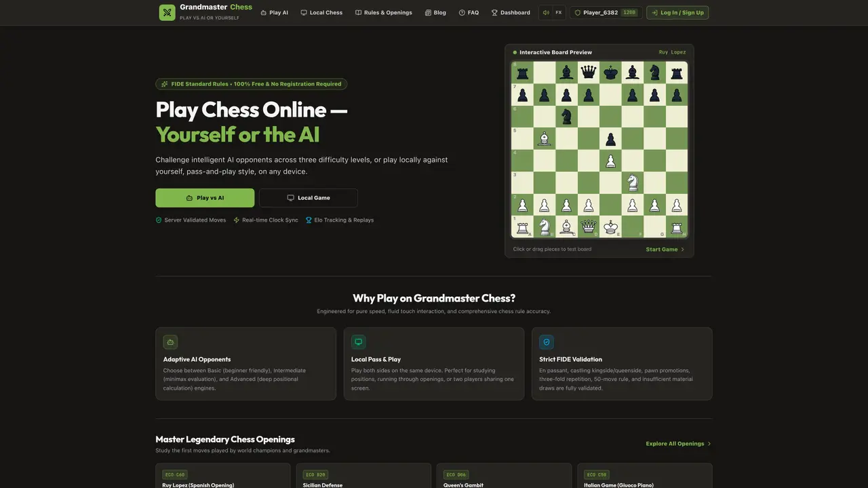This screenshot has height=488, width=868.
Task: Open the Sicilian Defense opening card
Action: point(363,476)
